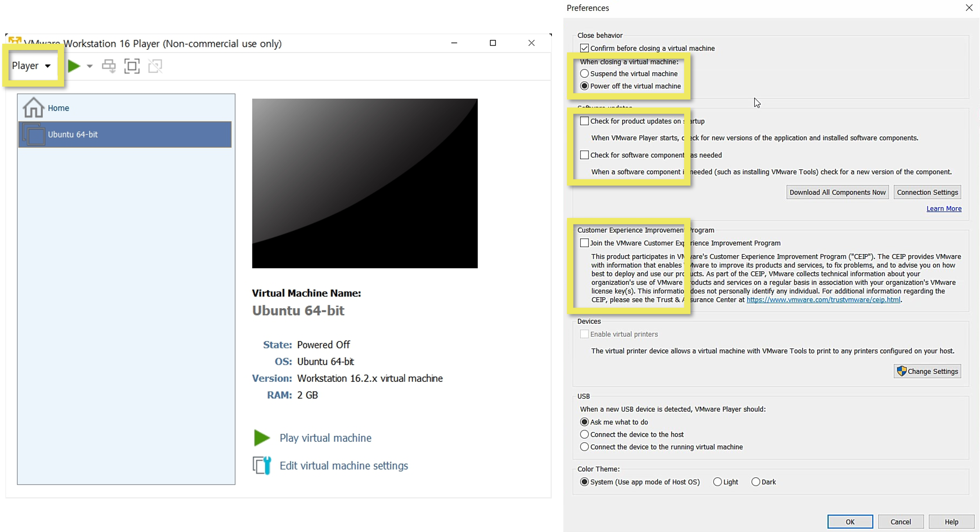Select Power off the virtual machine option
Screen dimensions: 980x532
(x=584, y=86)
